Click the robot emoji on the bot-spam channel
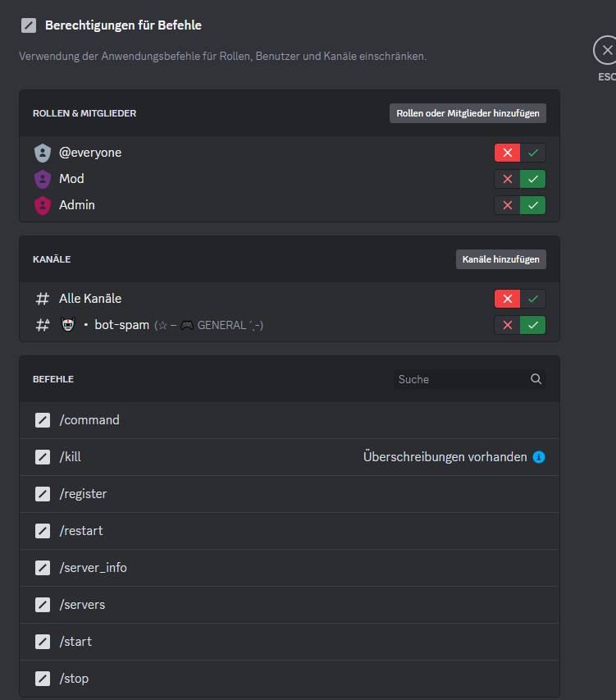 pos(67,325)
